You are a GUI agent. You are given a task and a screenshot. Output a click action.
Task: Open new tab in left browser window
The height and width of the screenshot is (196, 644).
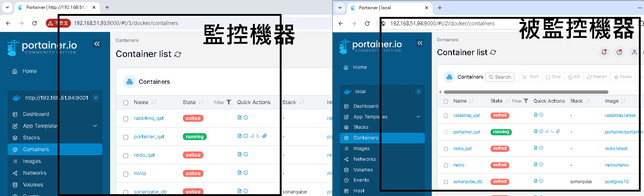[x=107, y=7]
